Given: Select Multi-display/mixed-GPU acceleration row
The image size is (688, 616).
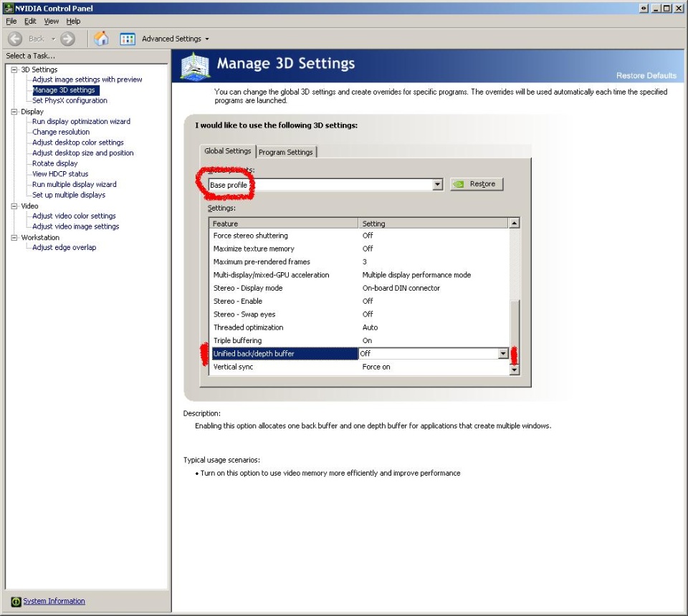Looking at the screenshot, I should [x=359, y=275].
